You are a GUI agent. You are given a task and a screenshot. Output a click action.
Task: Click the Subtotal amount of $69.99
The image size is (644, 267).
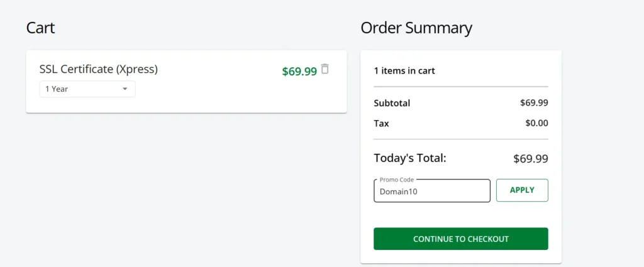coord(534,103)
